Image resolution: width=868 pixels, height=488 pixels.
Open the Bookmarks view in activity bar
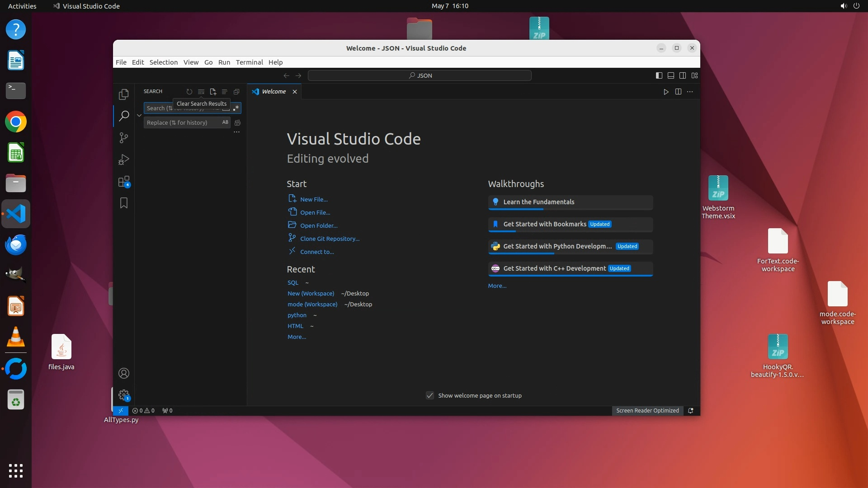123,203
